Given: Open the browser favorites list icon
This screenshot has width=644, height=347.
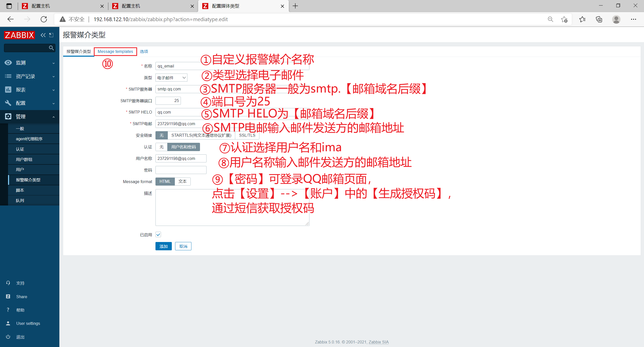Looking at the screenshot, I should tap(582, 19).
